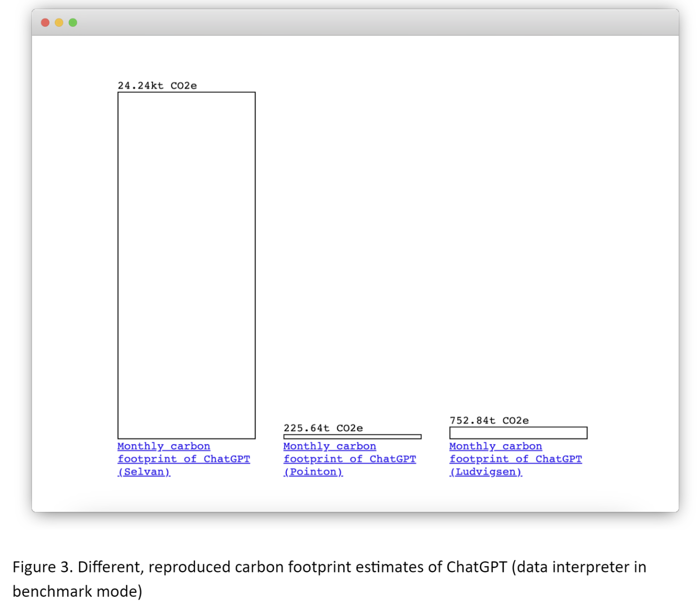698x616 pixels.
Task: Open the "Monthly carbon footprint of ChatGPT (Selvan)" link
Action: click(184, 459)
